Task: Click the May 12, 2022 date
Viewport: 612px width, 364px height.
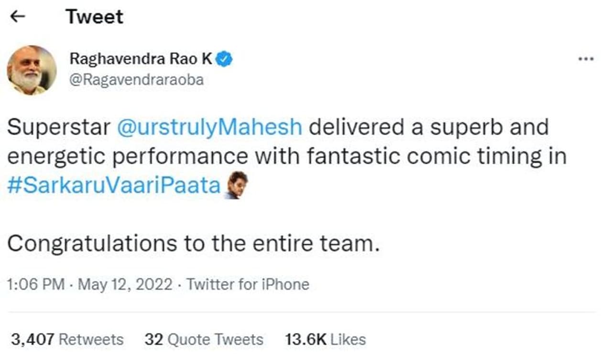Action: (125, 285)
